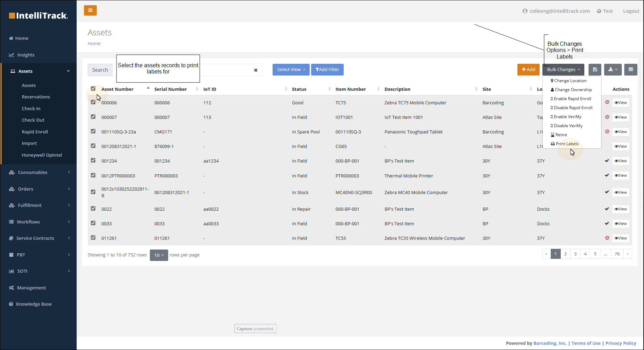Click the orange Add button

(x=529, y=70)
